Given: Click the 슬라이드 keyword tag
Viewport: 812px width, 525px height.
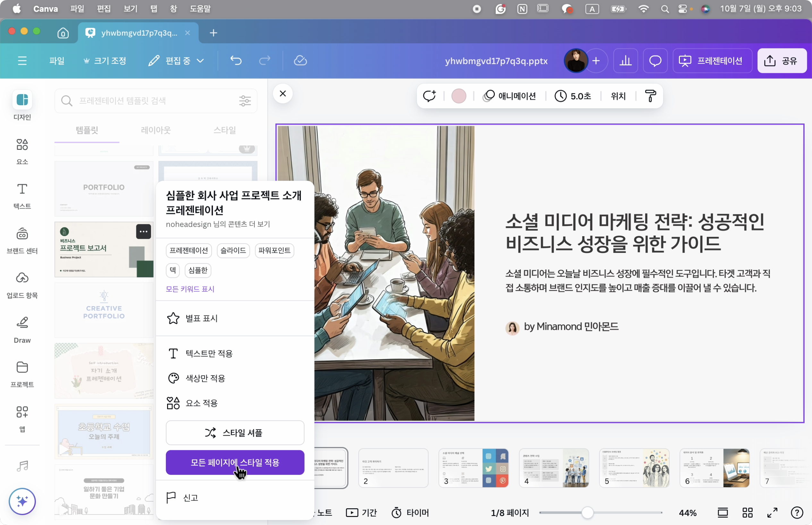Looking at the screenshot, I should [233, 251].
